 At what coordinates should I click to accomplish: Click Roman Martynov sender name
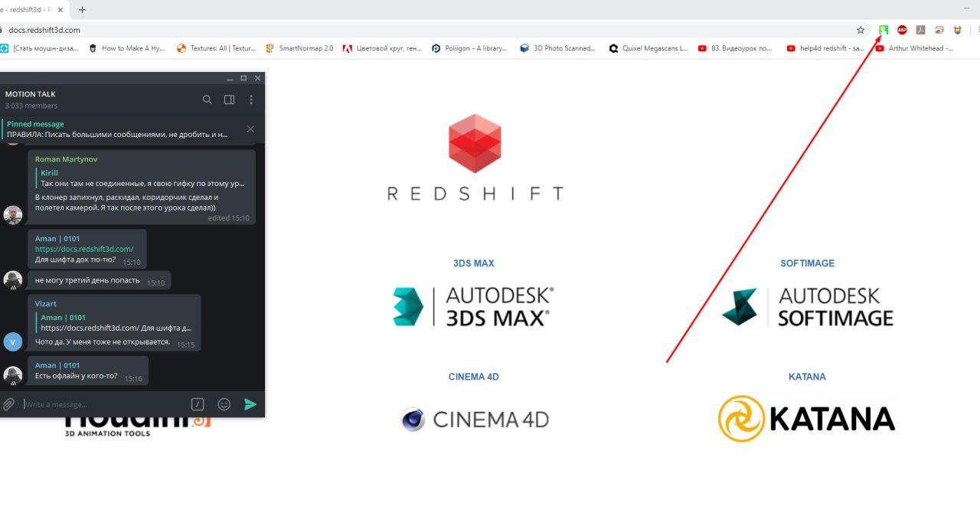pos(66,159)
